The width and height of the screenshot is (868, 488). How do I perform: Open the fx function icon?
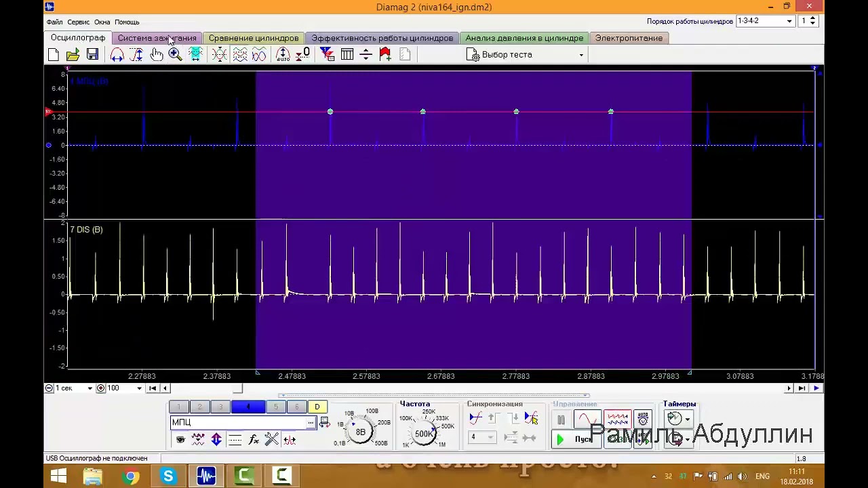(x=254, y=440)
